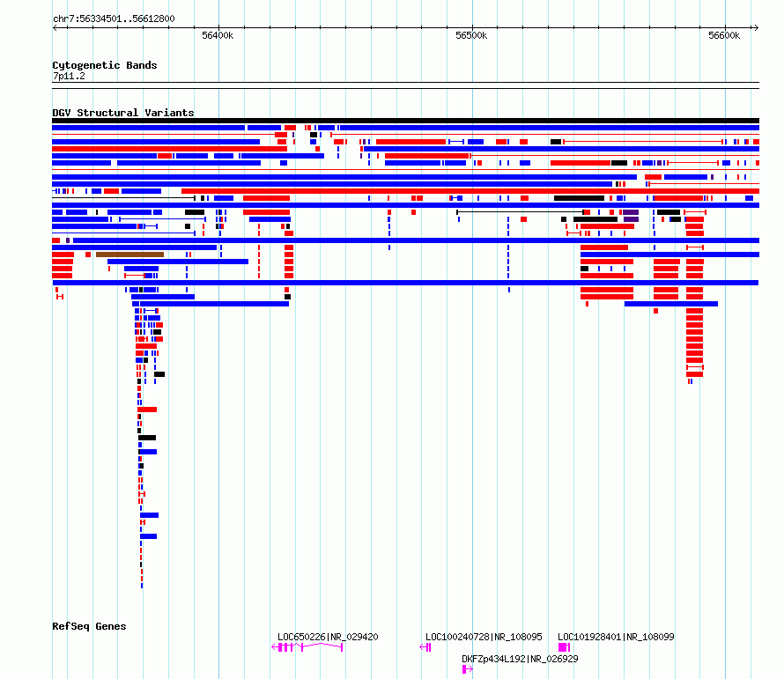Click the 56400k ruler label
Image resolution: width=784 pixels, height=679 pixels.
click(x=218, y=35)
